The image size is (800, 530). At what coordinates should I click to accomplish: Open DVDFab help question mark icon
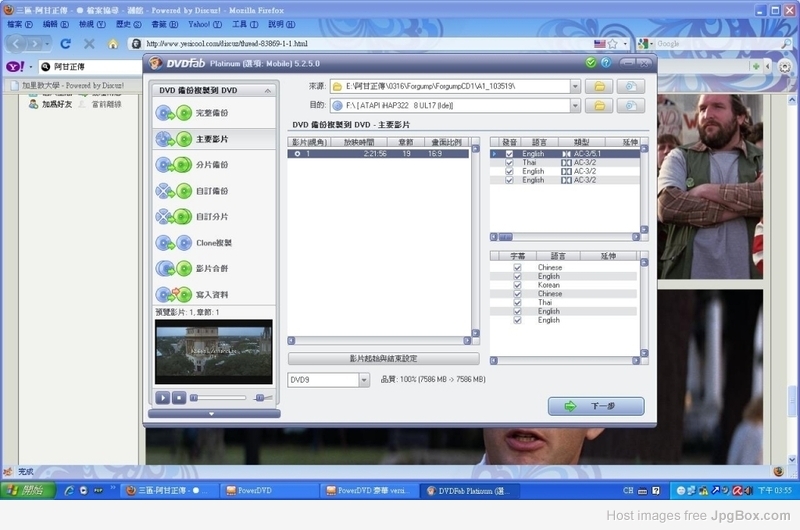607,63
